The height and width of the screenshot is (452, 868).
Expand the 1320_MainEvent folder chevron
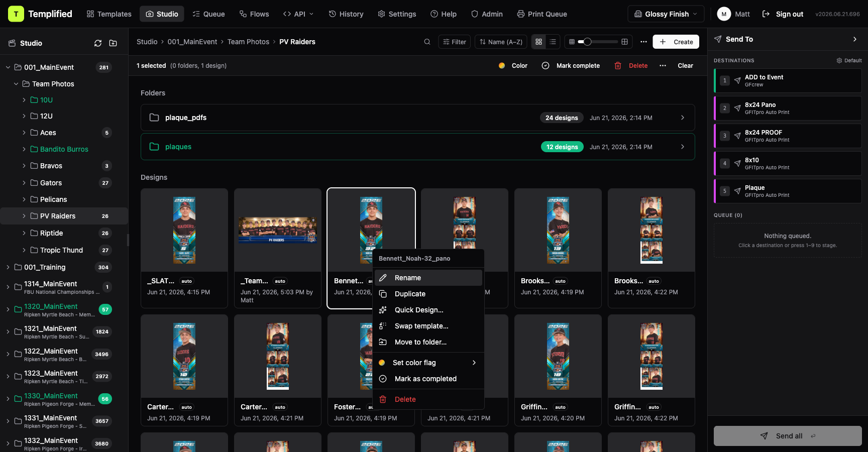8,309
